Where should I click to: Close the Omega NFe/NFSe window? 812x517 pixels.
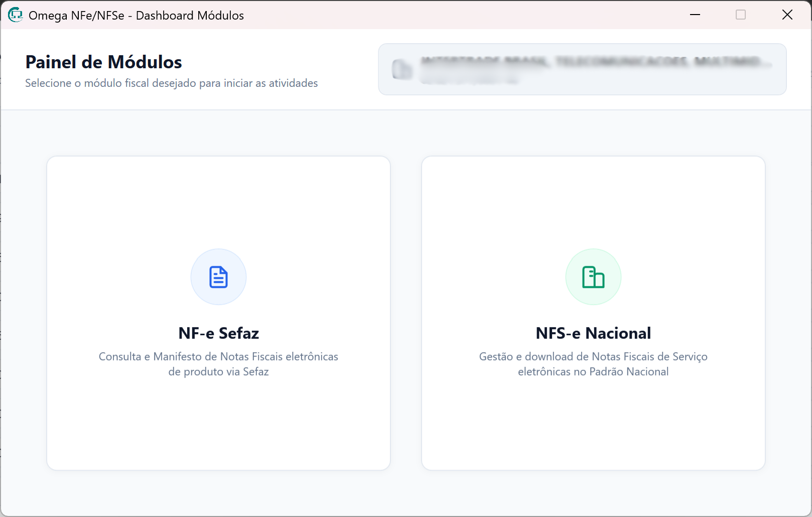point(787,15)
